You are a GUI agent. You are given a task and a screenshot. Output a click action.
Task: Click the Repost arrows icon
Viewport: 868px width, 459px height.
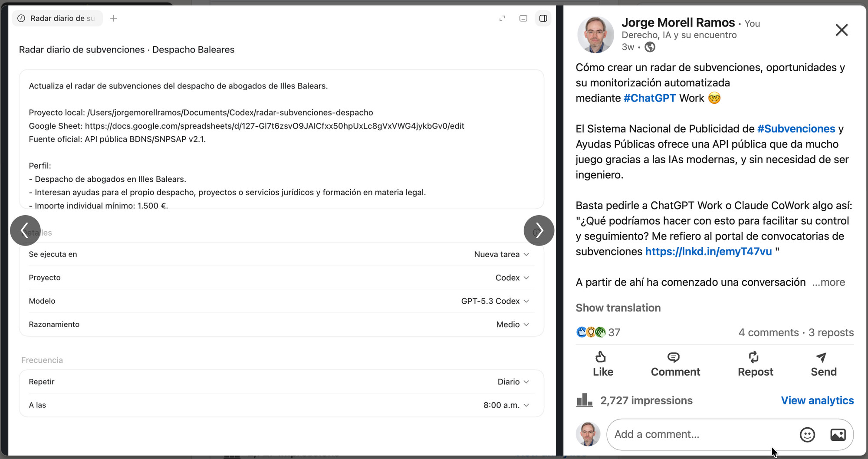point(754,357)
